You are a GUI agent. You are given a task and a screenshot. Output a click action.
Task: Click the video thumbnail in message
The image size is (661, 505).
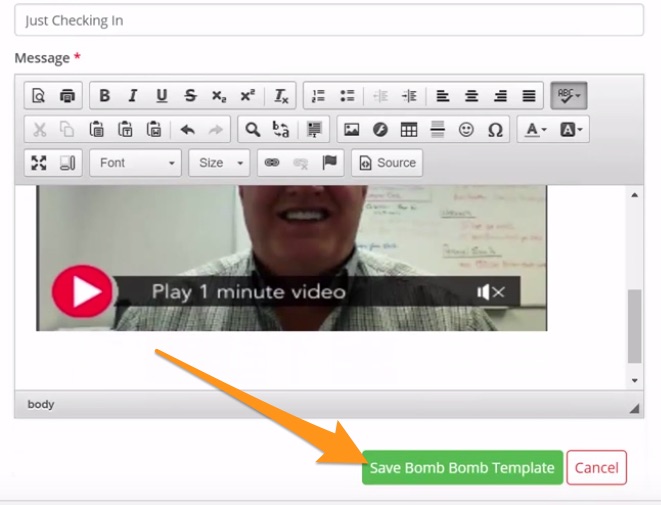(292, 258)
